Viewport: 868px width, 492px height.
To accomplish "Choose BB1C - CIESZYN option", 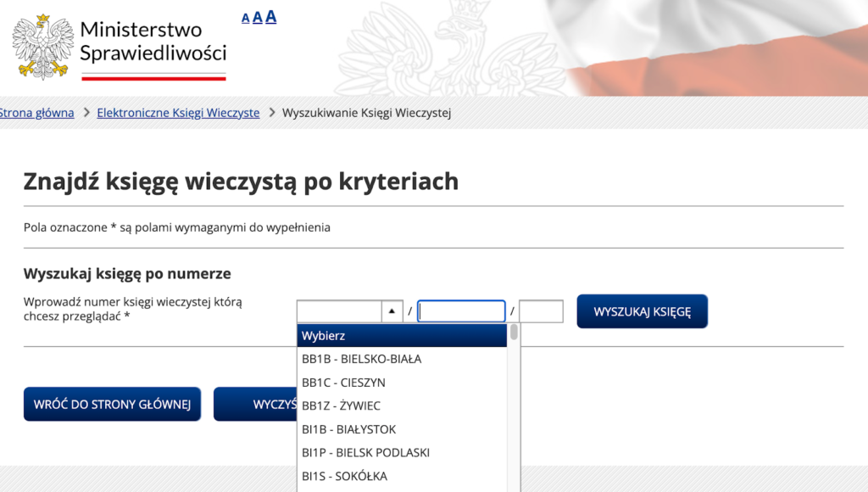I will (x=343, y=383).
